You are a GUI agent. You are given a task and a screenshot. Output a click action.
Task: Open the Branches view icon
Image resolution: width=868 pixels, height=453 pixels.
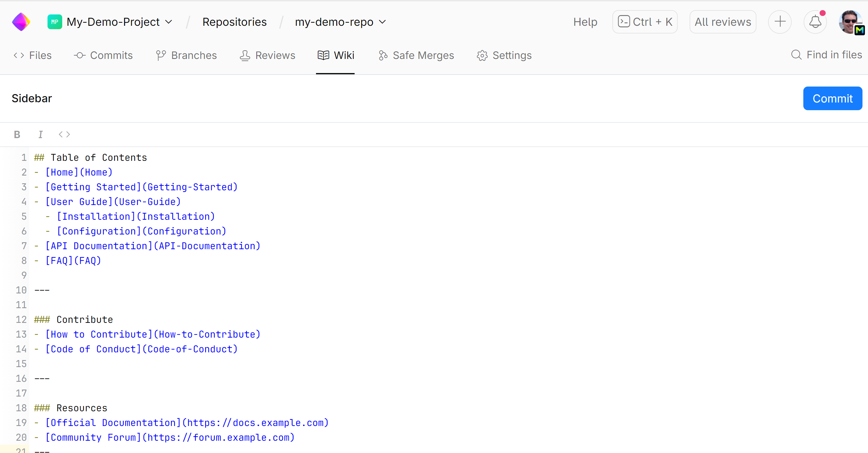tap(161, 55)
